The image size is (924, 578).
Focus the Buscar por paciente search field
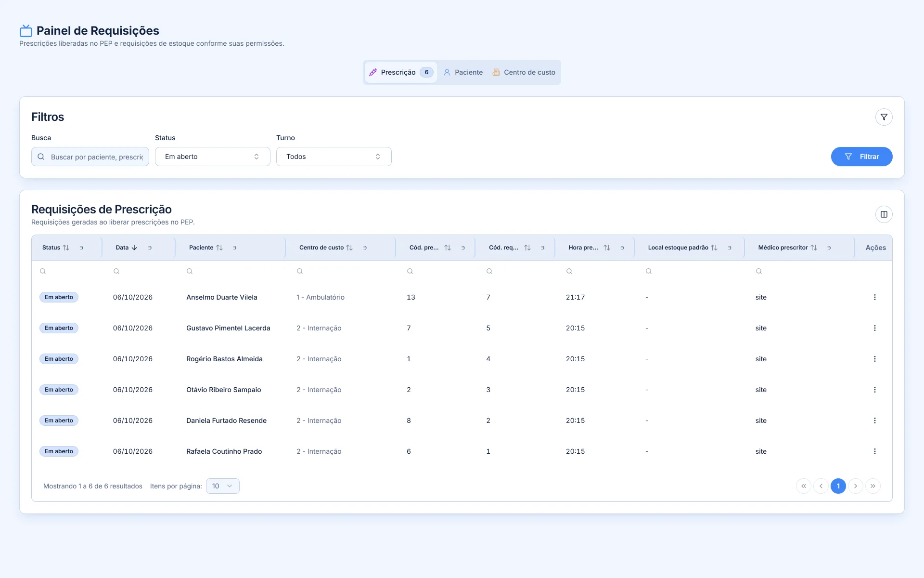90,157
